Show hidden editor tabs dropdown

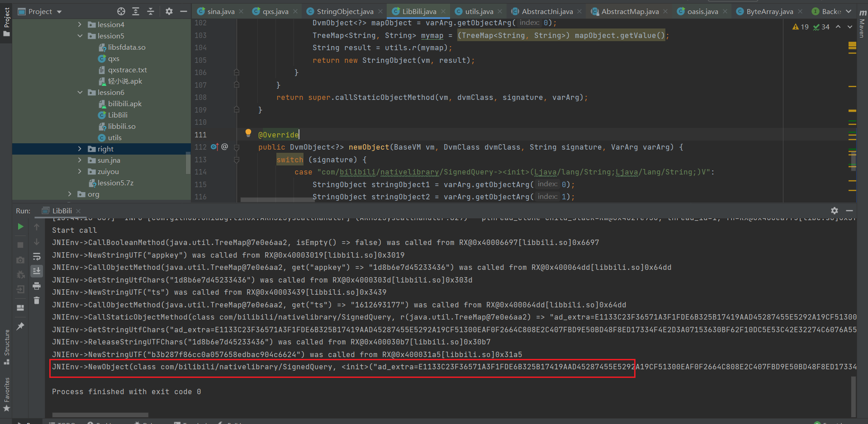point(848,11)
